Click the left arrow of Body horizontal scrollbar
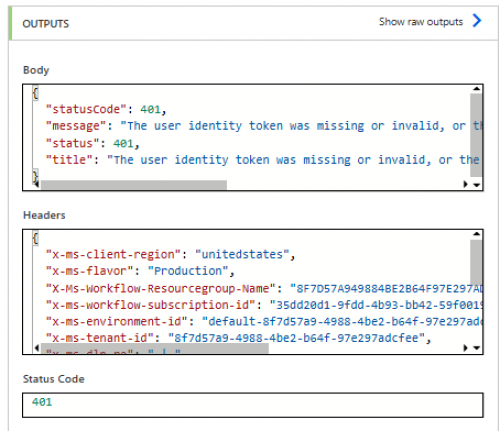Image resolution: width=500 pixels, height=431 pixels. click(x=36, y=184)
